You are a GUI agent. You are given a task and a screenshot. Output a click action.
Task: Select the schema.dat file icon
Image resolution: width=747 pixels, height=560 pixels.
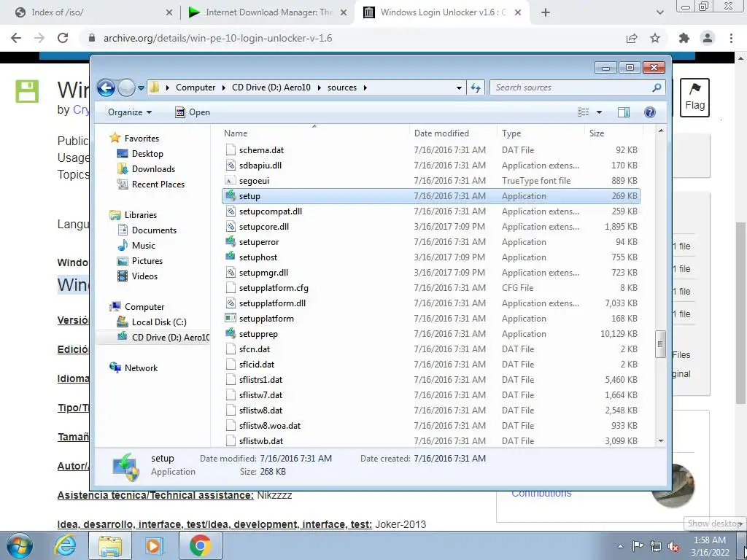pos(231,150)
